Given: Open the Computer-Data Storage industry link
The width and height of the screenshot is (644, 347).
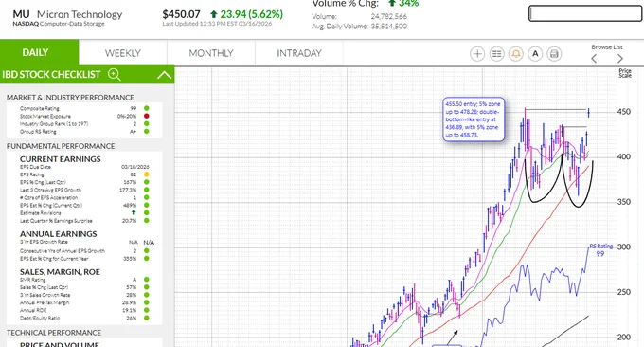Looking at the screenshot, I should pyautogui.click(x=72, y=24).
